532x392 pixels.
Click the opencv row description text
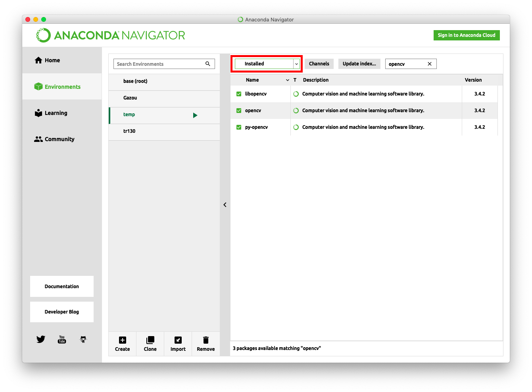pyautogui.click(x=363, y=111)
